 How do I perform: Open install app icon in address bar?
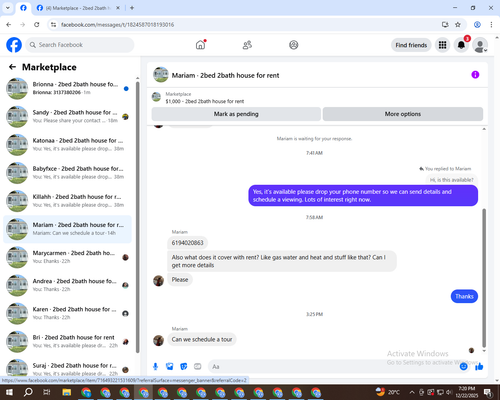pyautogui.click(x=445, y=24)
